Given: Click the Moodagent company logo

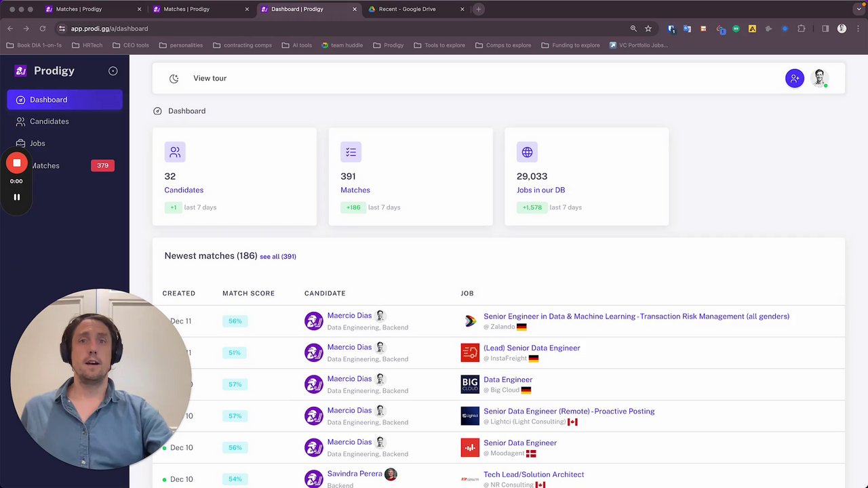Looking at the screenshot, I should point(470,447).
